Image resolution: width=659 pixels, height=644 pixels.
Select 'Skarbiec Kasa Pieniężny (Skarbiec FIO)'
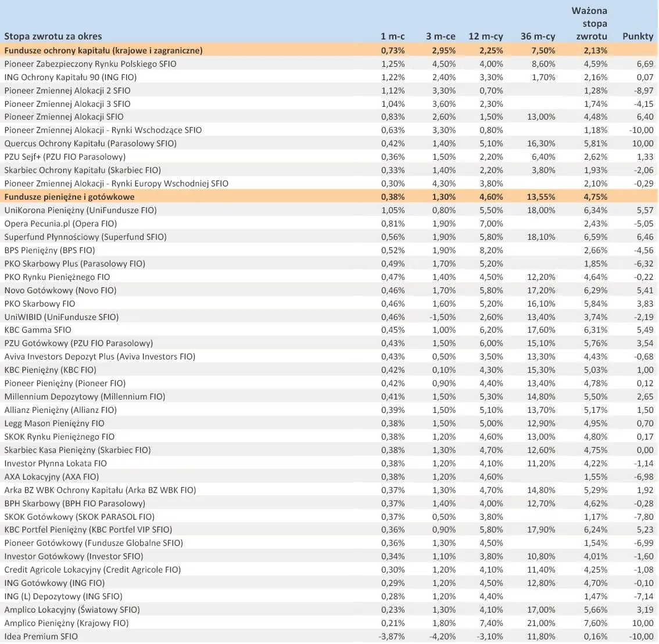tap(77, 450)
